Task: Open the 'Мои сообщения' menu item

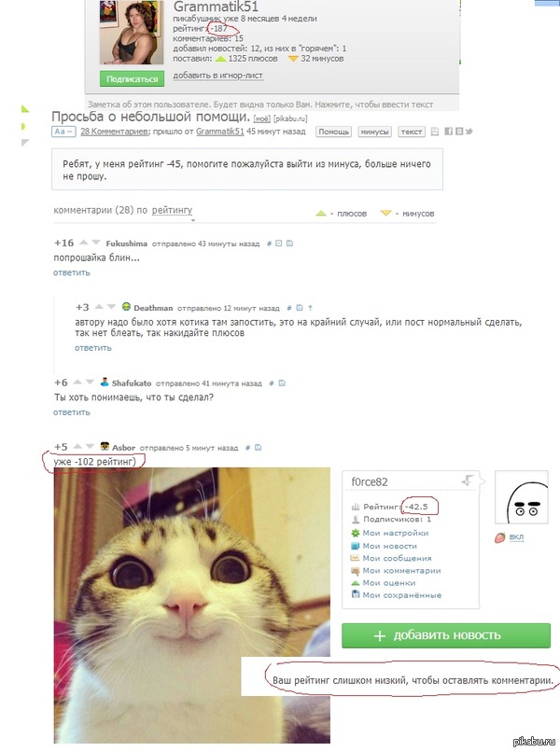Action: (397, 558)
